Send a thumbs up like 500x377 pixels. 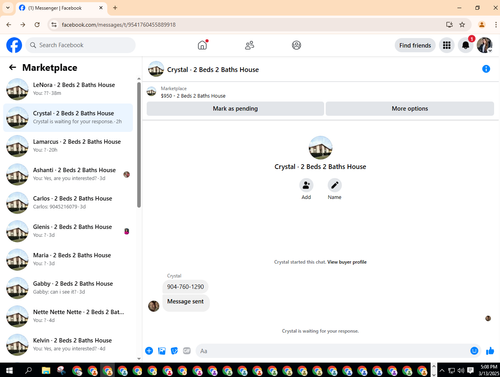[490, 351]
